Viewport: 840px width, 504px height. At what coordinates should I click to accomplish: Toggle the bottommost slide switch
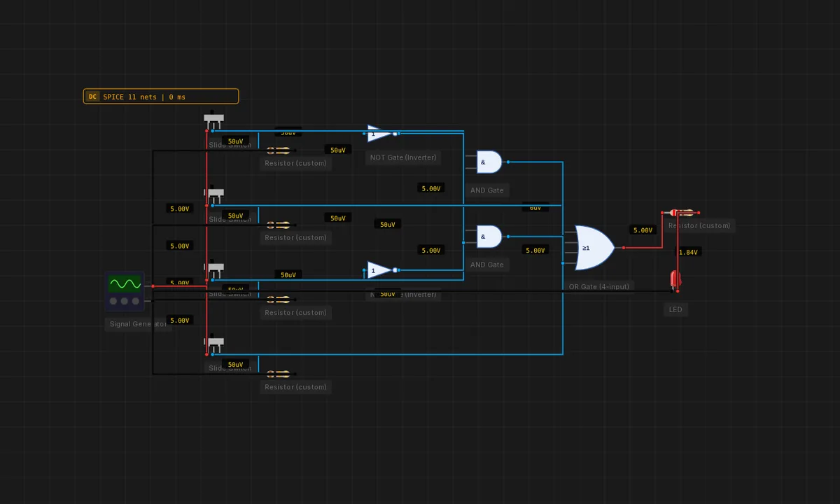[214, 344]
